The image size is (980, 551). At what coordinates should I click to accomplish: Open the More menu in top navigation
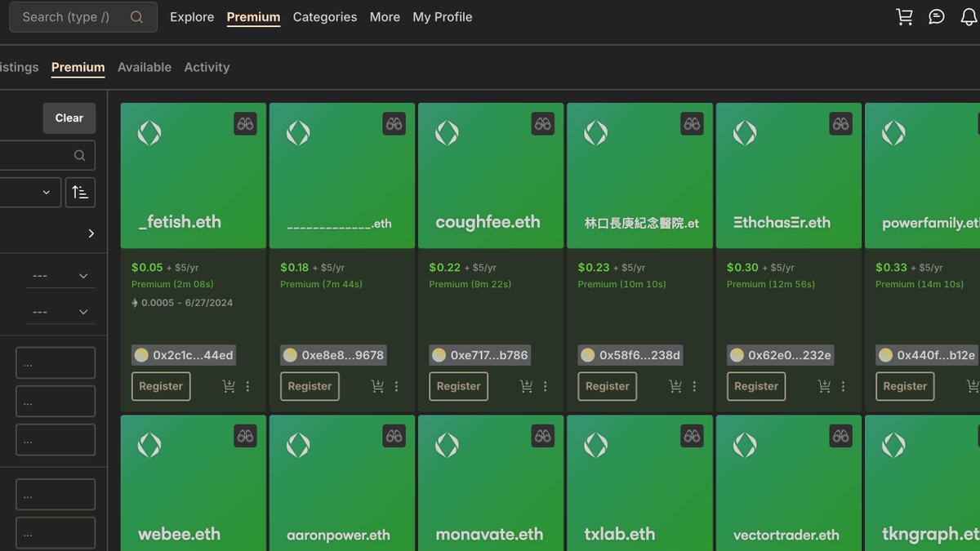(x=385, y=17)
